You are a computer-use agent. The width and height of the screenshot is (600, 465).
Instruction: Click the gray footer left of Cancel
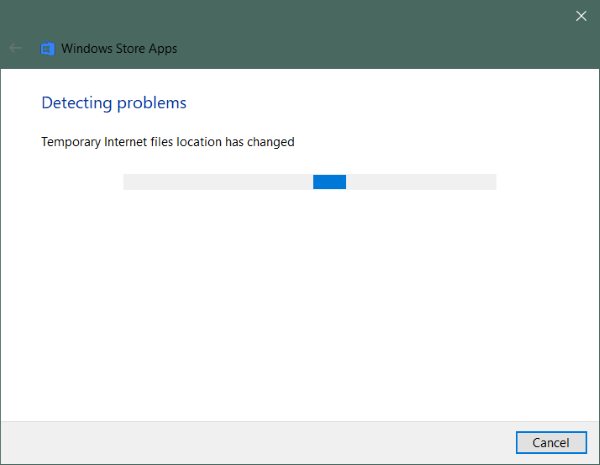250,442
